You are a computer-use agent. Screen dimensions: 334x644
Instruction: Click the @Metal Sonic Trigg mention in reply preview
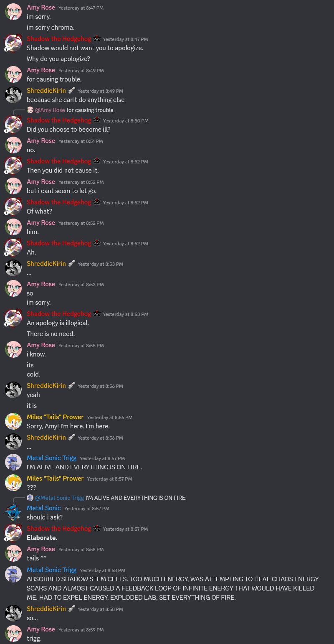tap(59, 498)
